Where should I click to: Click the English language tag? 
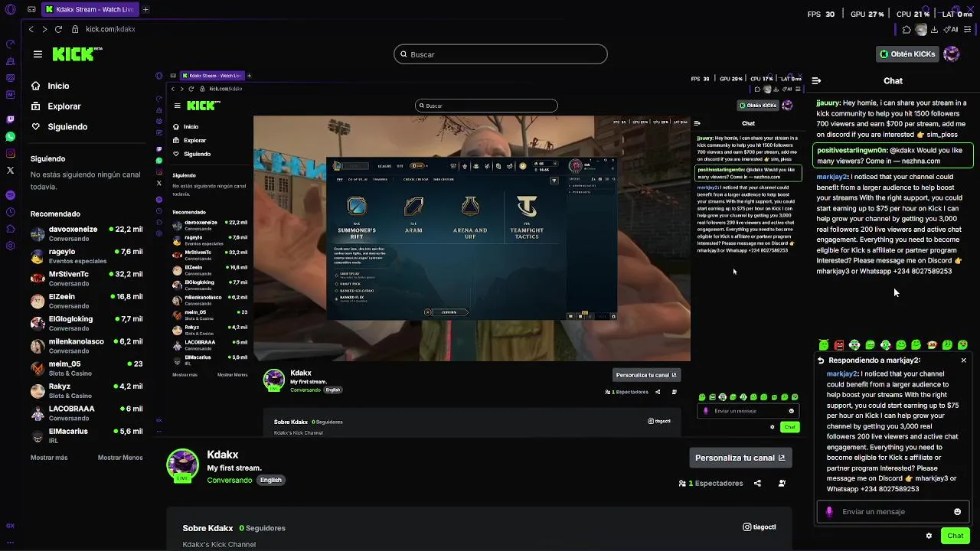271,480
